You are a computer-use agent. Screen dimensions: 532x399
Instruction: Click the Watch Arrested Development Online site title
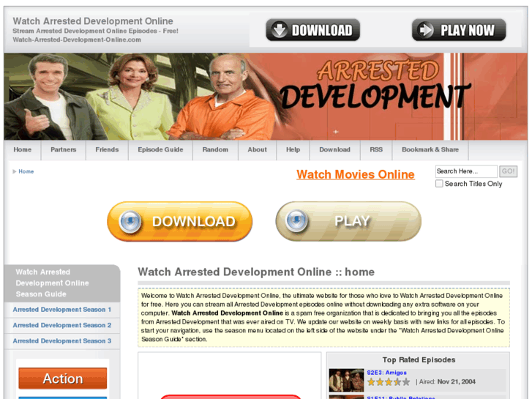[93, 21]
